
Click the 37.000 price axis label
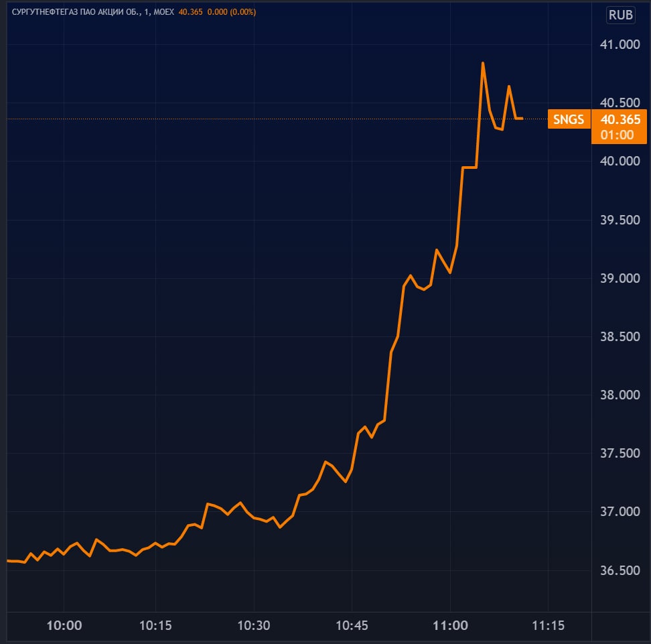coord(620,511)
